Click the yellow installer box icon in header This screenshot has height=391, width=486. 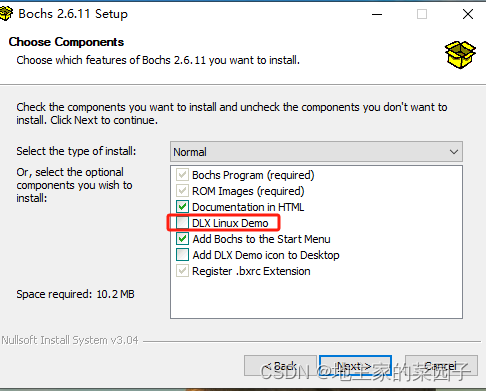point(460,55)
